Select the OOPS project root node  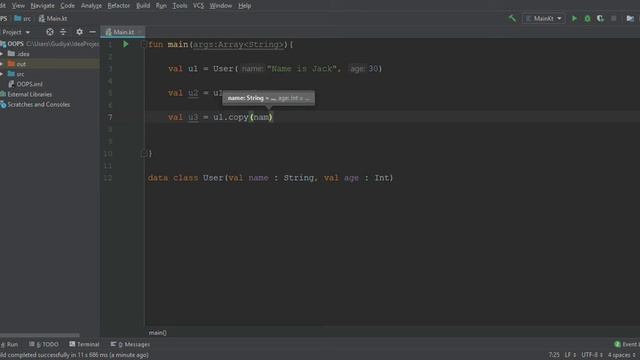(x=16, y=44)
